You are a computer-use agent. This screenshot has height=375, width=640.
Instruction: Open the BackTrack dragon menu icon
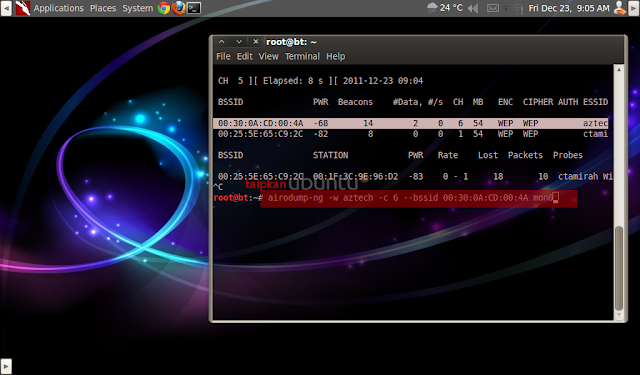coord(22,8)
